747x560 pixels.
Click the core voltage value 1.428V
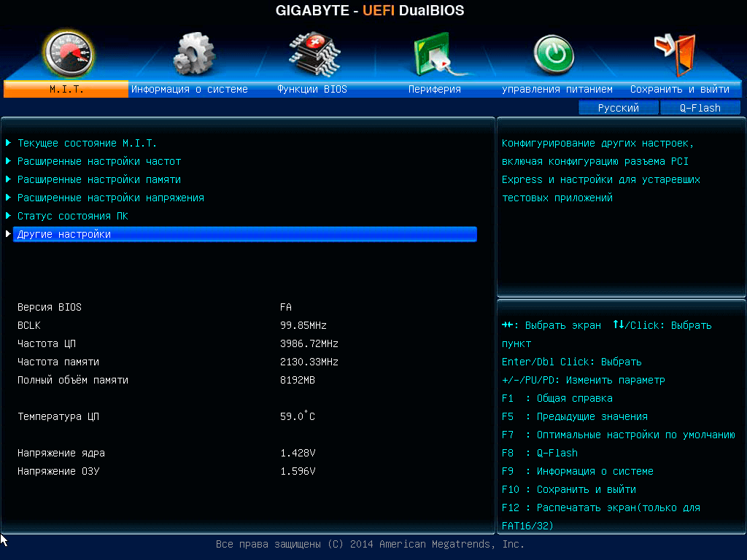(x=298, y=453)
